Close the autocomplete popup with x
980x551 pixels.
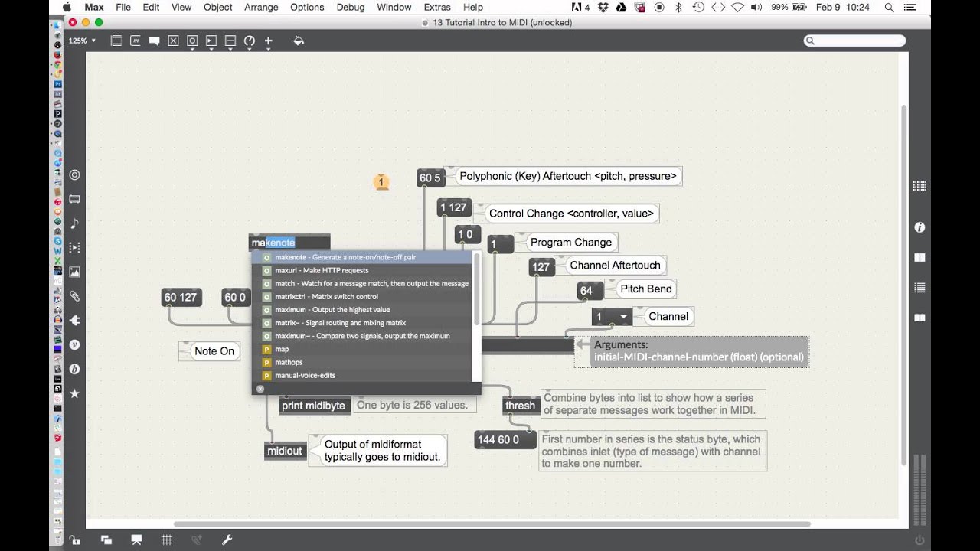tap(260, 389)
